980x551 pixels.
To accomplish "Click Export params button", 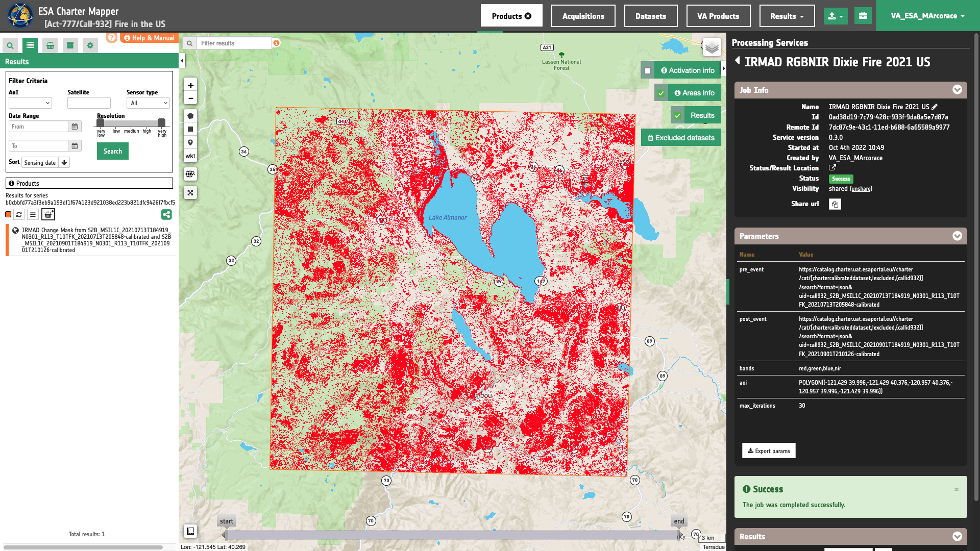I will pyautogui.click(x=769, y=450).
